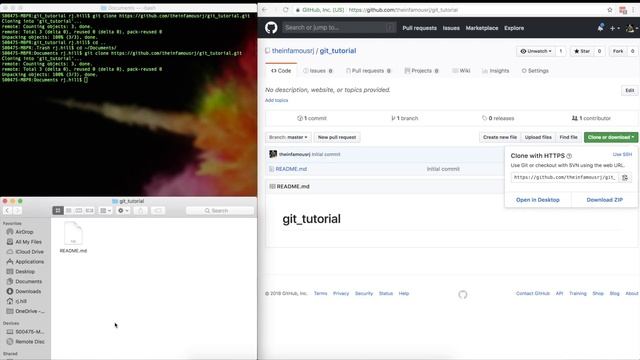Click Download ZIP

(604, 200)
